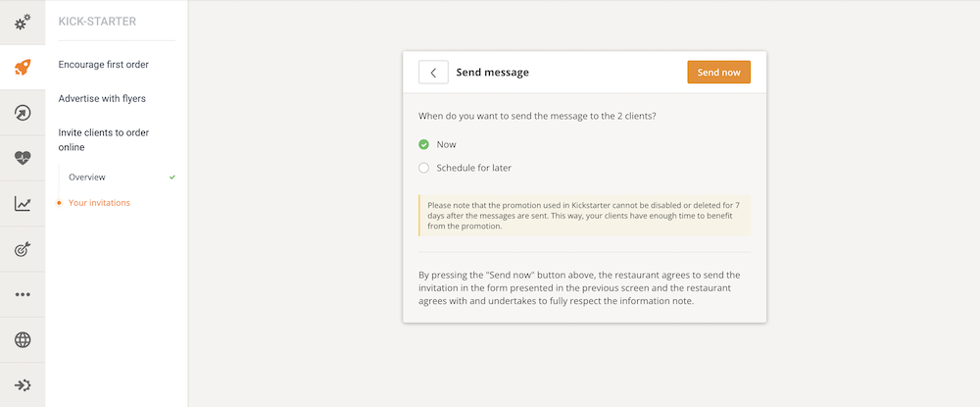980x407 pixels.
Task: Open "Advertise with flyers" menu item
Action: pos(102,99)
